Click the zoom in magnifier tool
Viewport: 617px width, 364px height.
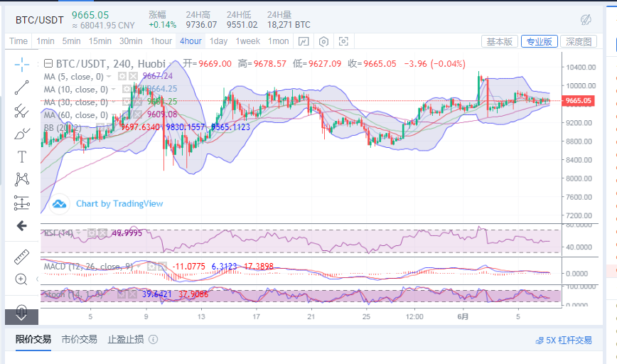[21, 279]
